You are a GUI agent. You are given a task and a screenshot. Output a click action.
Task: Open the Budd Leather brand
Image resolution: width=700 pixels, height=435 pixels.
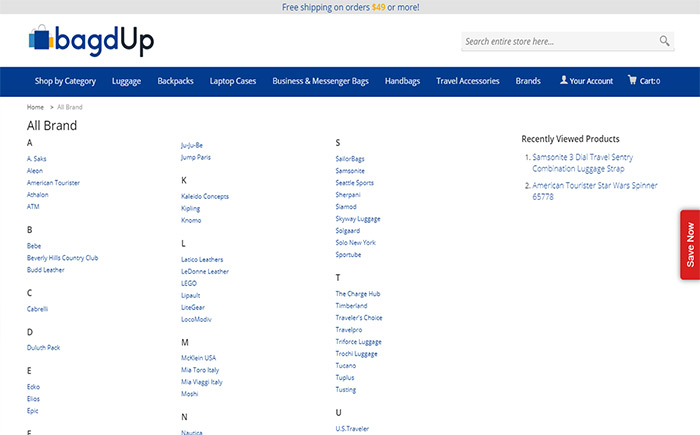click(46, 270)
